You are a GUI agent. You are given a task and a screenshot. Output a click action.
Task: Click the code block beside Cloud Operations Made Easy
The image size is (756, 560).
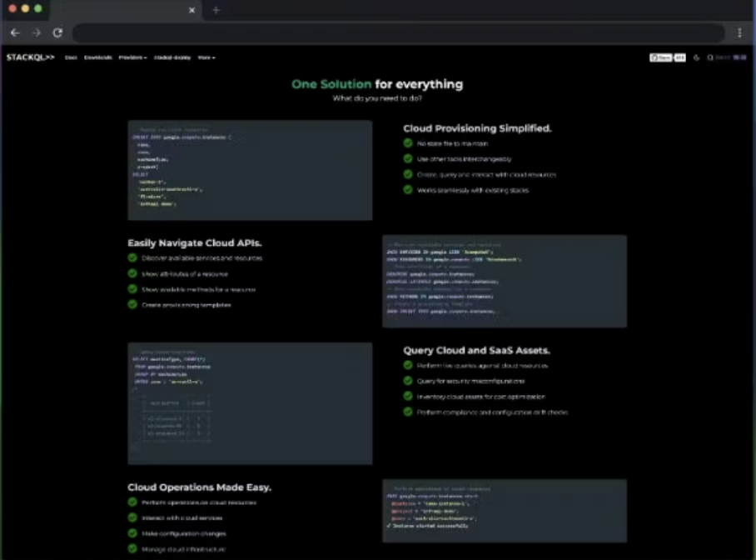click(505, 511)
